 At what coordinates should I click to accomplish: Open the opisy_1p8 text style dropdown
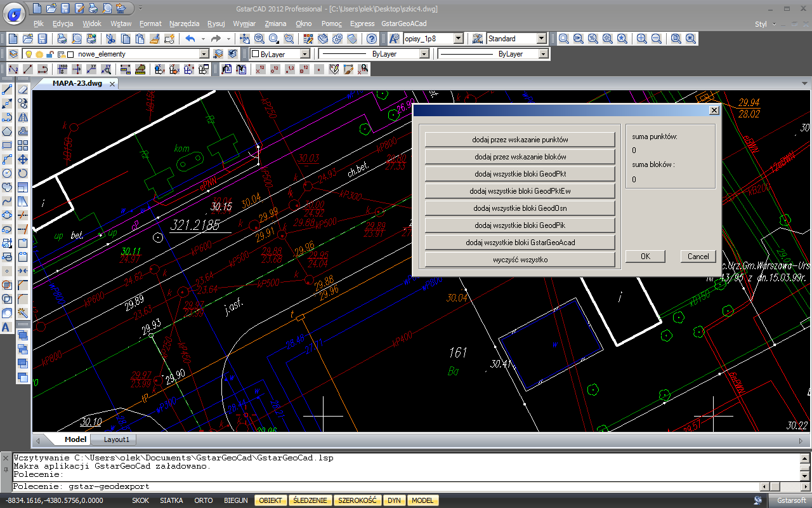click(459, 39)
